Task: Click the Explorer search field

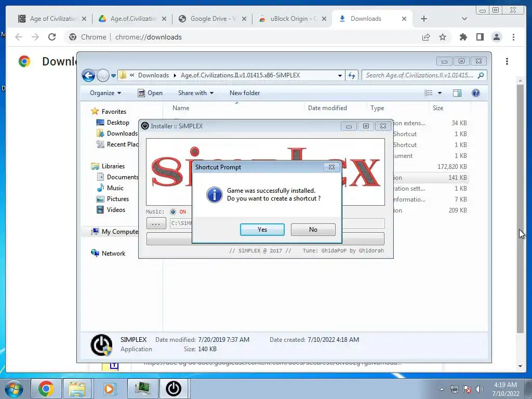Action: click(x=424, y=75)
